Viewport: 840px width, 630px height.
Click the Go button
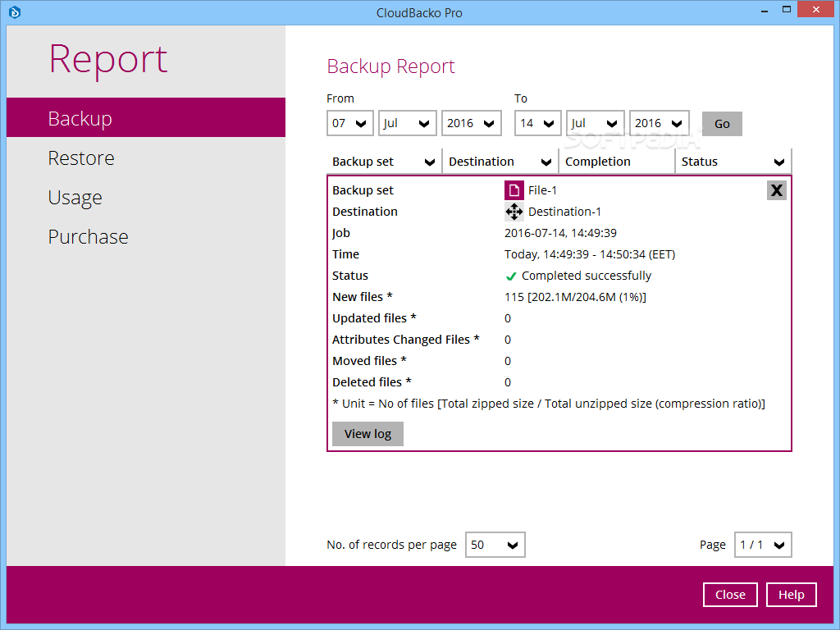[x=722, y=124]
